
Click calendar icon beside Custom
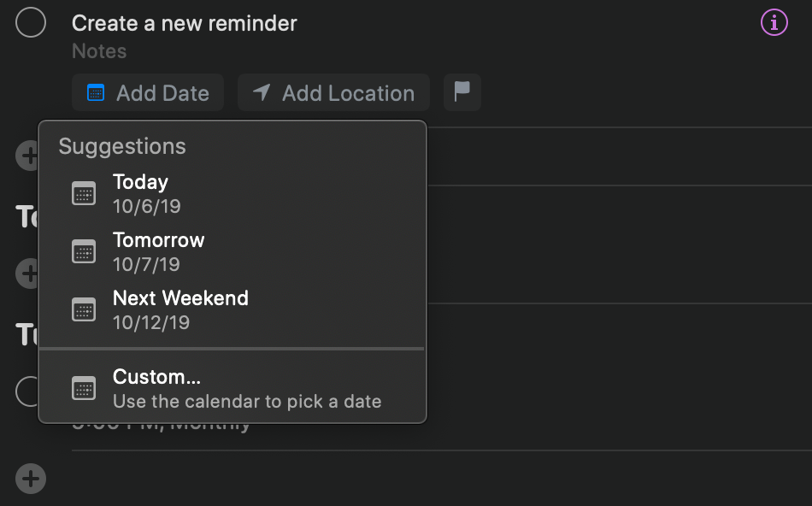[x=84, y=388]
